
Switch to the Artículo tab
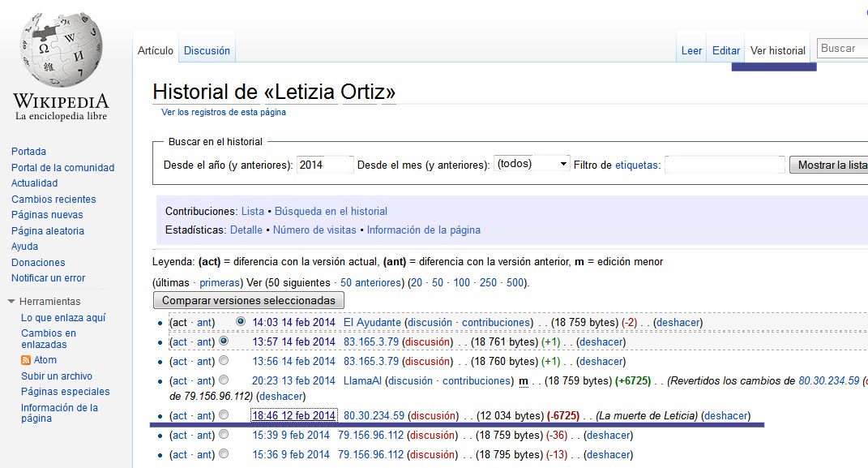156,50
